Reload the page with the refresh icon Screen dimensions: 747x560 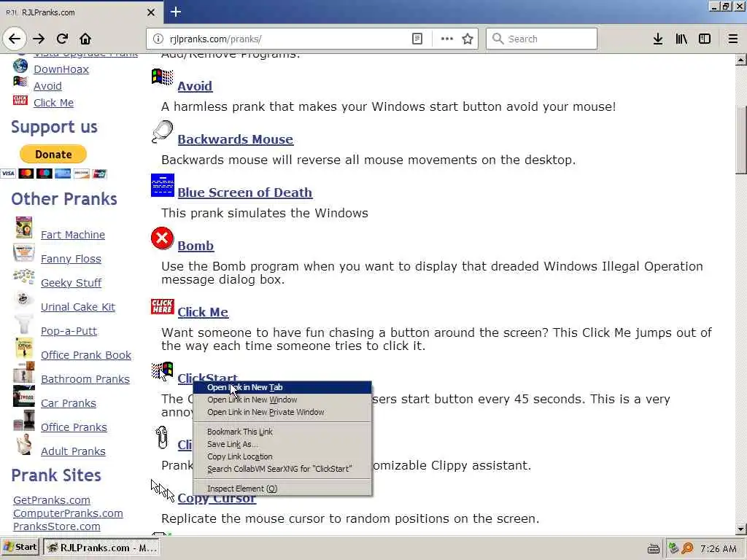[63, 39]
